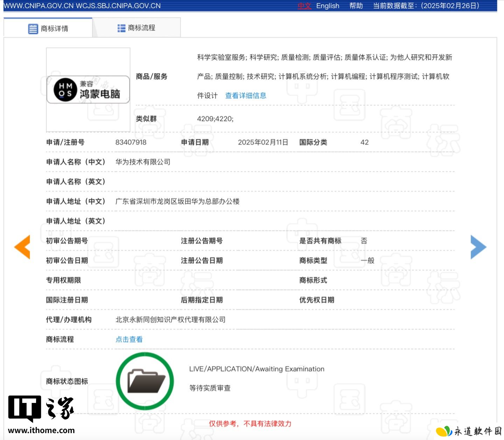Click the red disclaimer 仅供参考，不具有法律效力
This screenshot has height=440, width=504.
250,424
